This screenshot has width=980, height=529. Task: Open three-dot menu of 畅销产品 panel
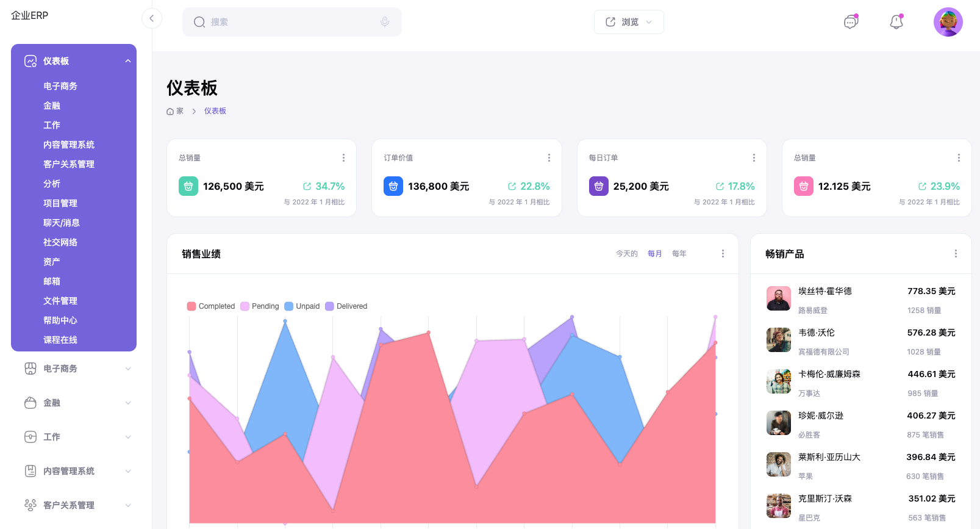(x=956, y=254)
